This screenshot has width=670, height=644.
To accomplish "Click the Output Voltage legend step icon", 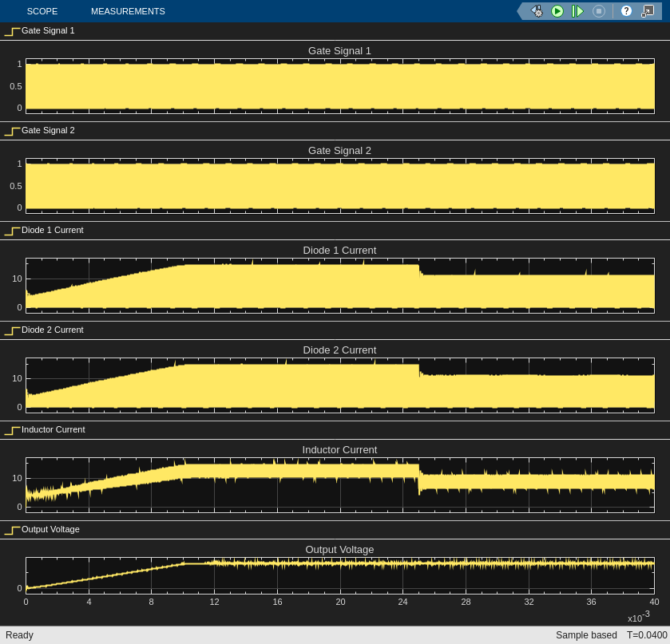I will click(x=13, y=530).
